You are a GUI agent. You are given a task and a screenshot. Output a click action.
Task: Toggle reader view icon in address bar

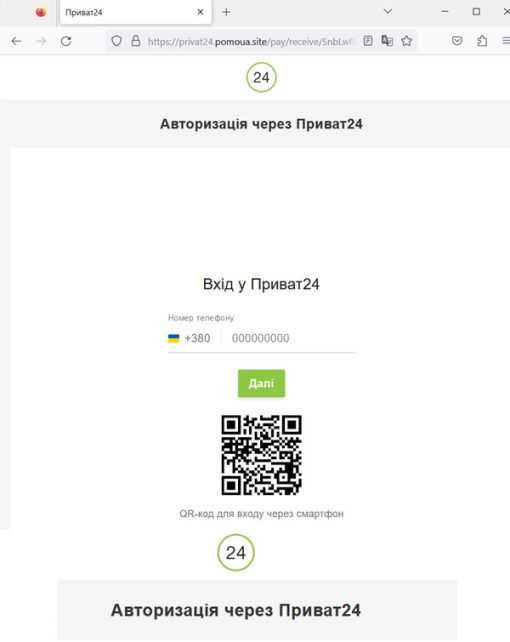368,41
